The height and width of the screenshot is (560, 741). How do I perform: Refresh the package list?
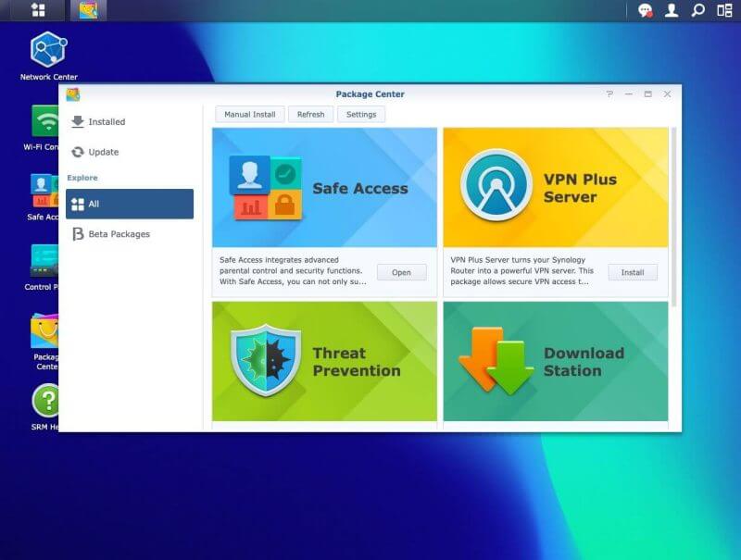[310, 114]
